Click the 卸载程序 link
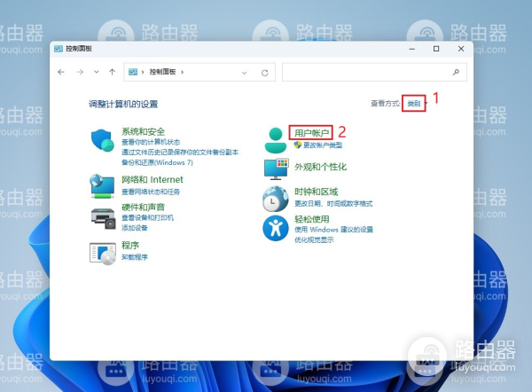This screenshot has height=392, width=532. click(135, 257)
